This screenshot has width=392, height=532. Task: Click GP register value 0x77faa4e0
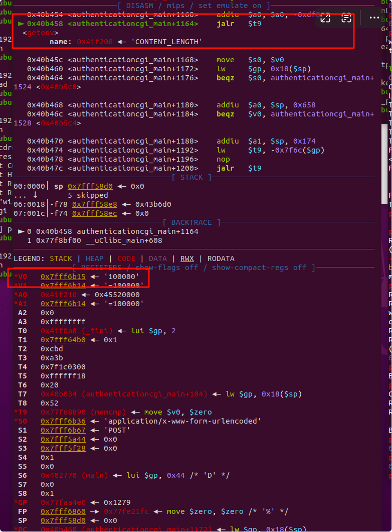(63, 502)
